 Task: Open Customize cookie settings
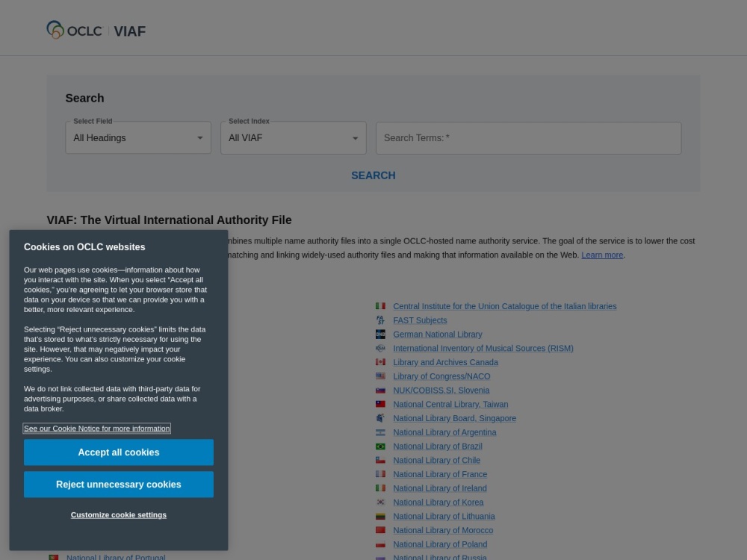[x=119, y=514]
